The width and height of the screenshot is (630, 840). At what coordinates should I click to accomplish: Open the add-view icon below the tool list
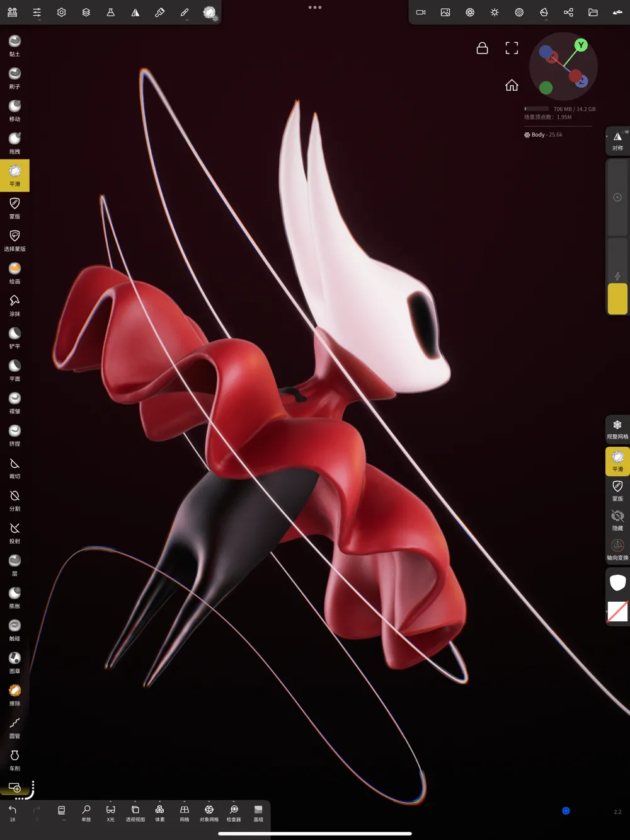pyautogui.click(x=14, y=788)
